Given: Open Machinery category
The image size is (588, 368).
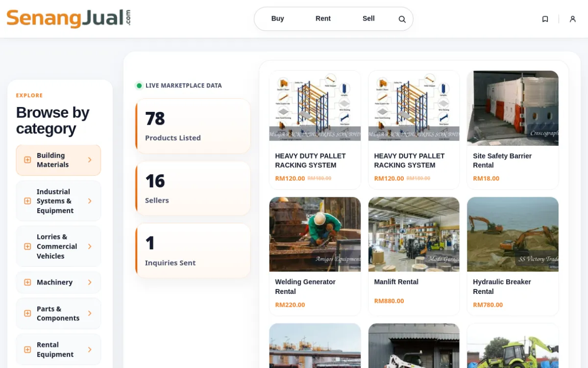Looking at the screenshot, I should (58, 283).
